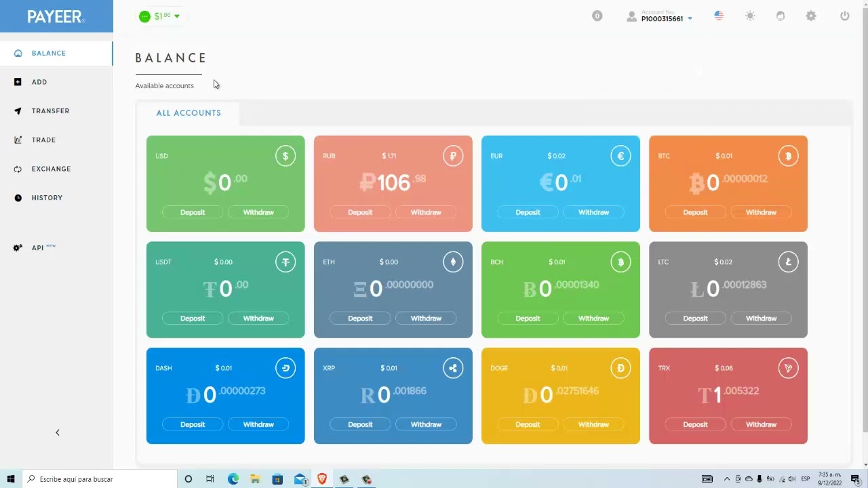Screen dimensions: 868x488
Task: Open the support headset icon
Action: coord(781,16)
